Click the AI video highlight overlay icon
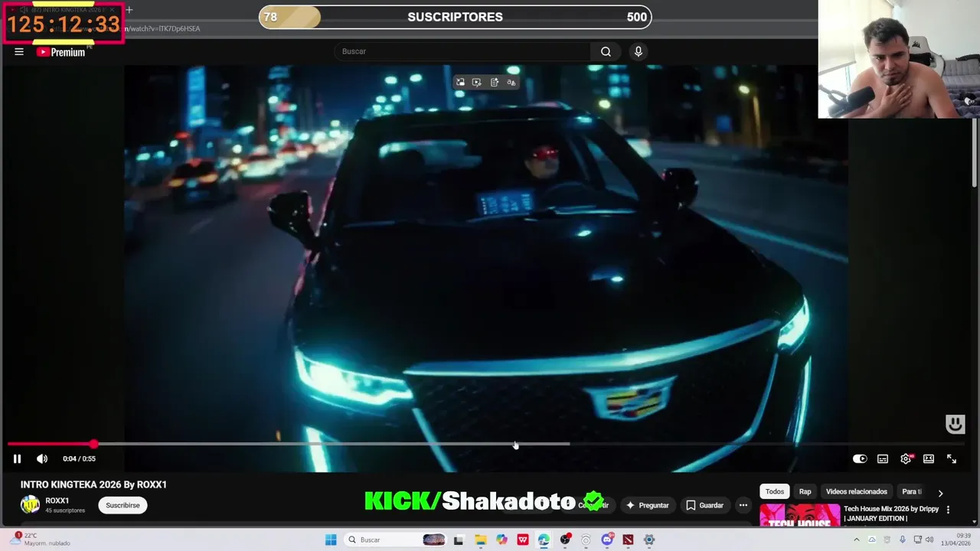Screen dimensions: 980x551 (x=477, y=82)
